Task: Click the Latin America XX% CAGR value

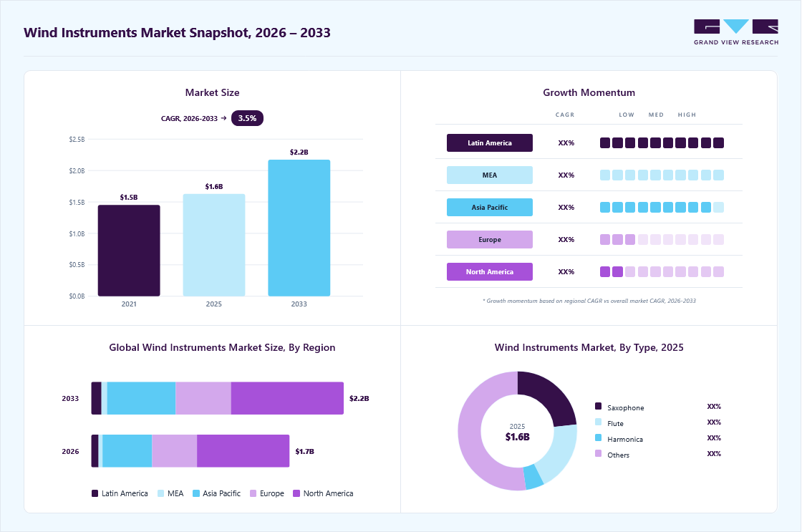Action: pyautogui.click(x=566, y=142)
